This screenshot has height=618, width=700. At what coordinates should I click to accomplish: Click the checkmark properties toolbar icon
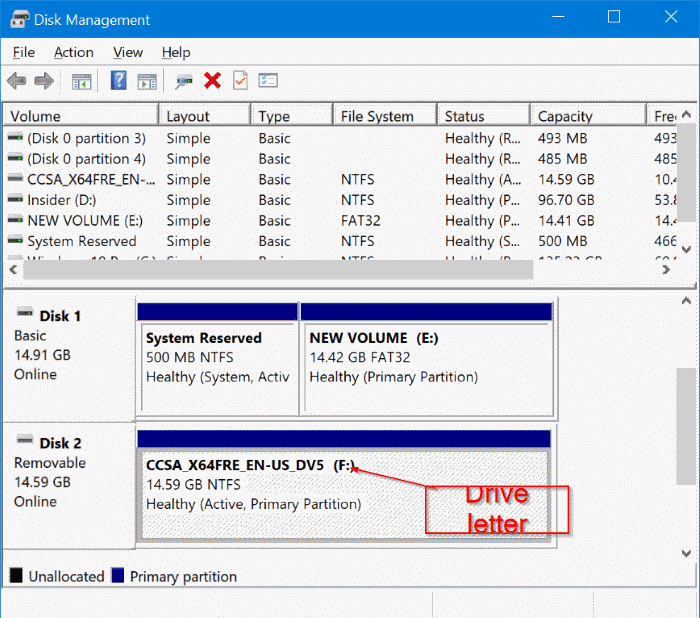[x=240, y=81]
